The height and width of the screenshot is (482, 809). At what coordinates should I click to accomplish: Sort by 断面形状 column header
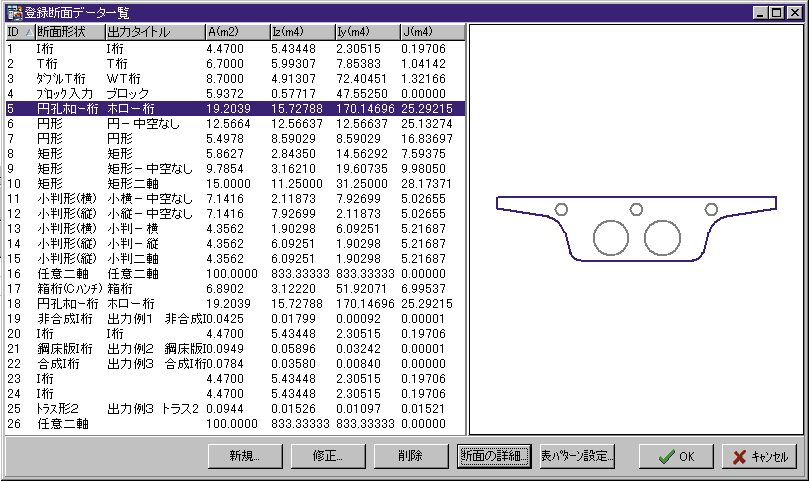67,33
